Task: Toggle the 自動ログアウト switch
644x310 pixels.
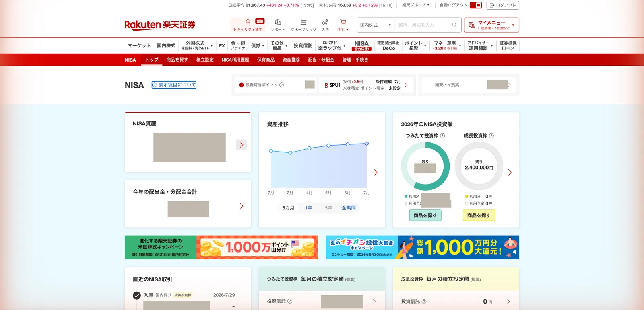Action: click(x=476, y=5)
